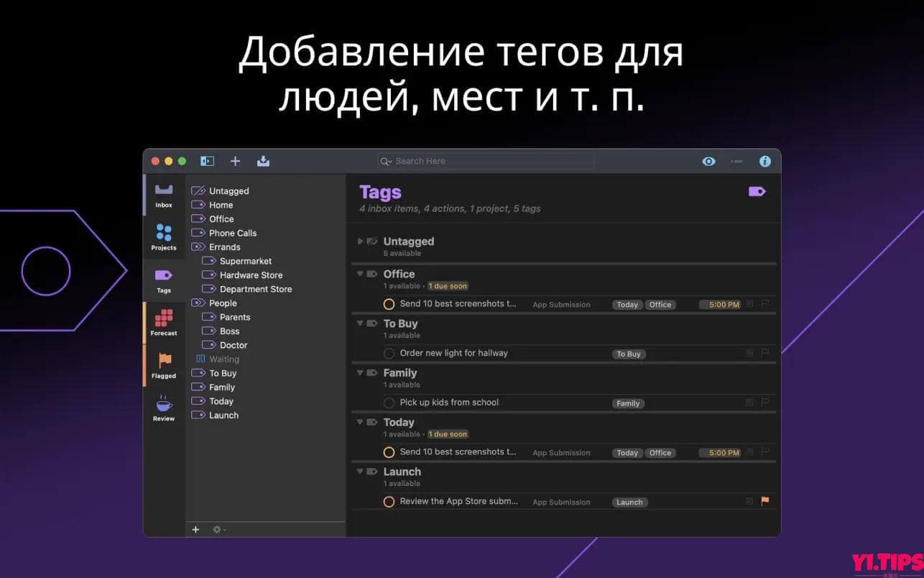
Task: Mark 'Pick up kids from school' complete
Action: (x=389, y=403)
